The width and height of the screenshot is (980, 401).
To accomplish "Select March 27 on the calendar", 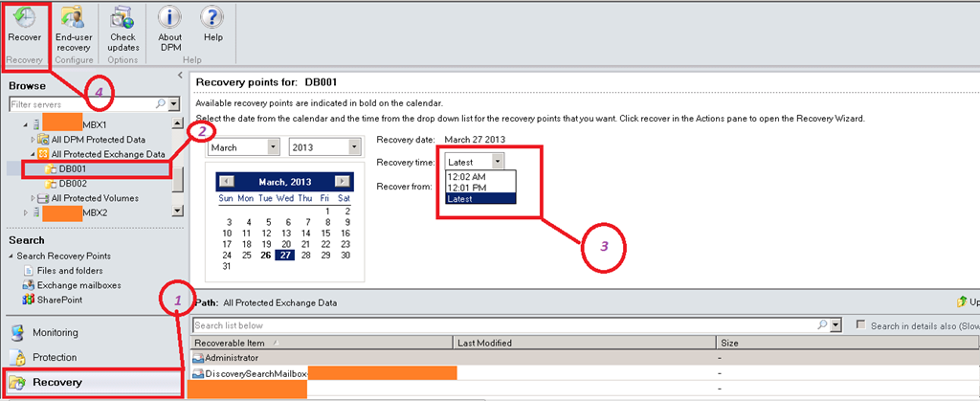I will click(285, 255).
